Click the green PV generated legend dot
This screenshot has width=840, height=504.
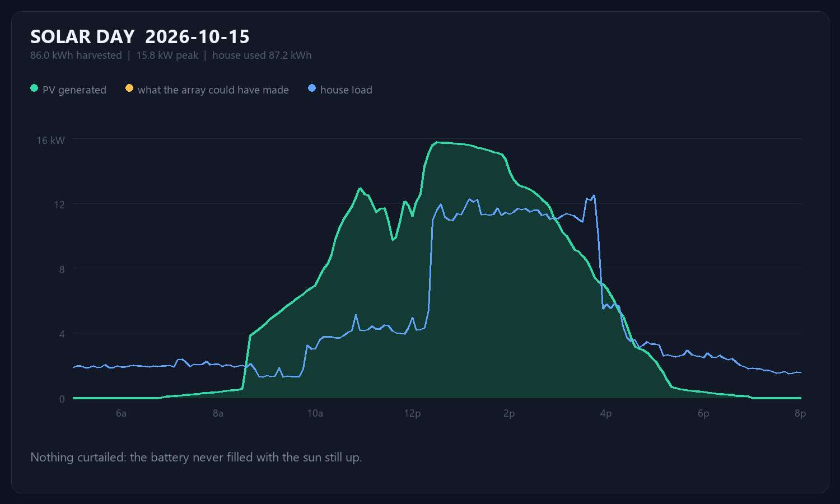34,88
